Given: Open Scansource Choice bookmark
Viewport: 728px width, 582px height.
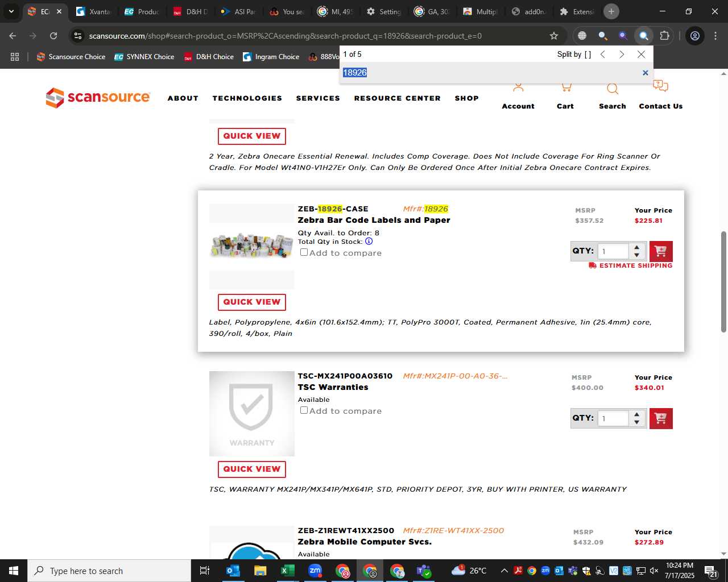Looking at the screenshot, I should (71, 57).
